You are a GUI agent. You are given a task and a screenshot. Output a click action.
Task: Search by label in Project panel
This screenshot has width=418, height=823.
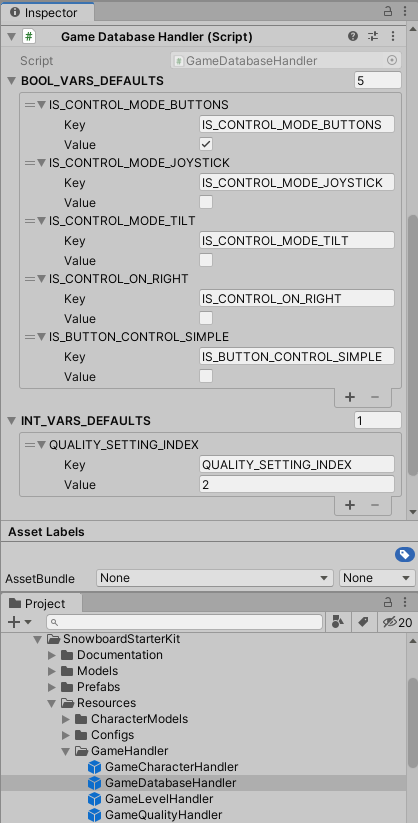[363, 622]
